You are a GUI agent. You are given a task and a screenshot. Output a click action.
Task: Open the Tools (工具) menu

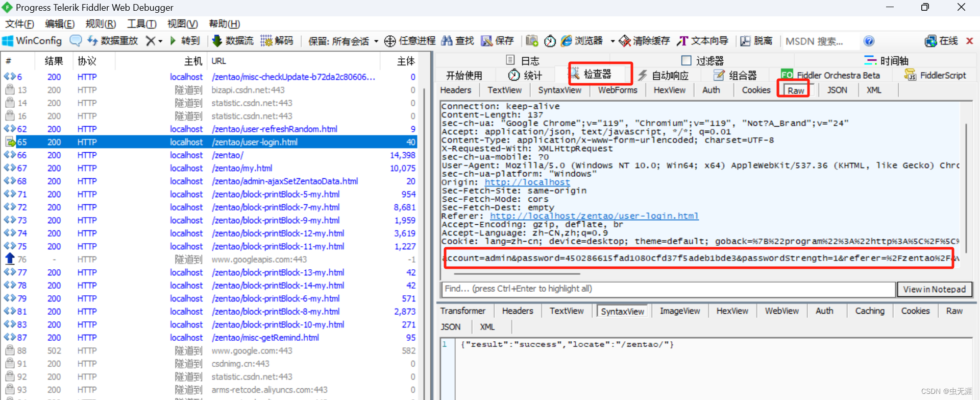pyautogui.click(x=141, y=23)
